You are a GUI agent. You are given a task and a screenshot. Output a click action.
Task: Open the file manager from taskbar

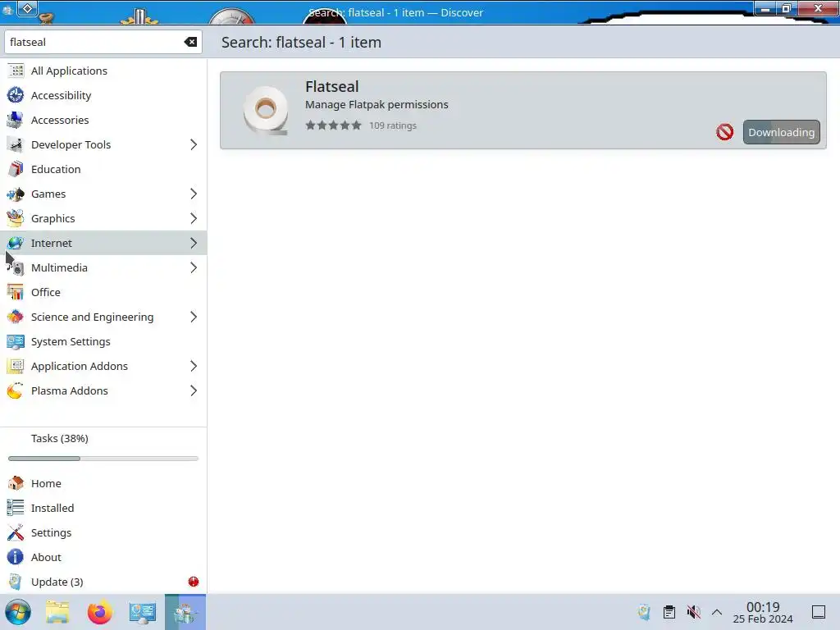pos(57,612)
